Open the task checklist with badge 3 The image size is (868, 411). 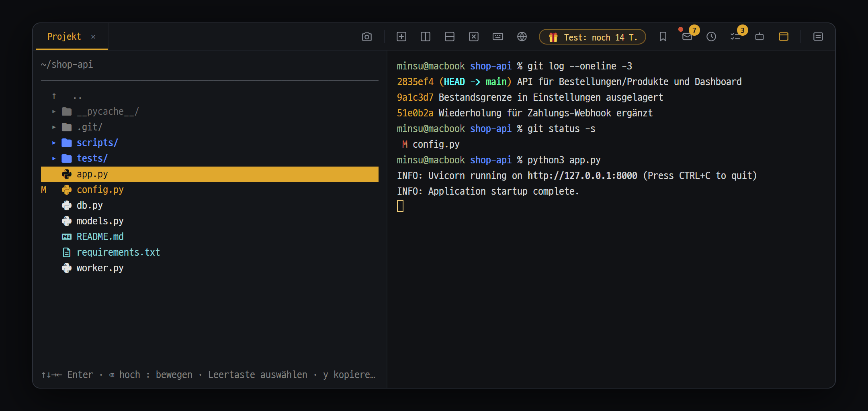735,37
